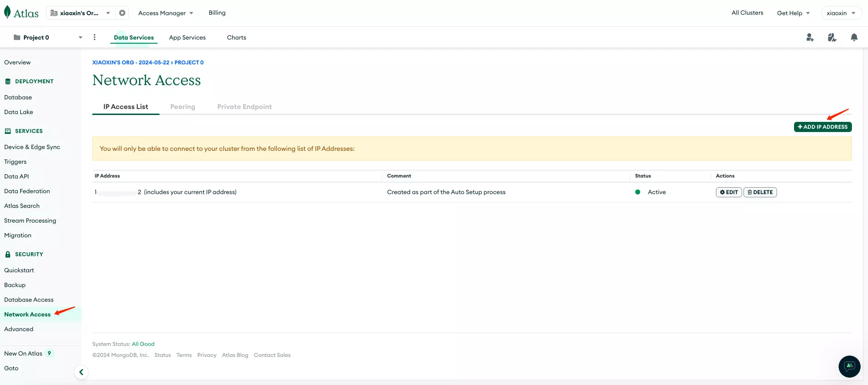Open the project activity feed icon
The height and width of the screenshot is (385, 868).
(832, 37)
